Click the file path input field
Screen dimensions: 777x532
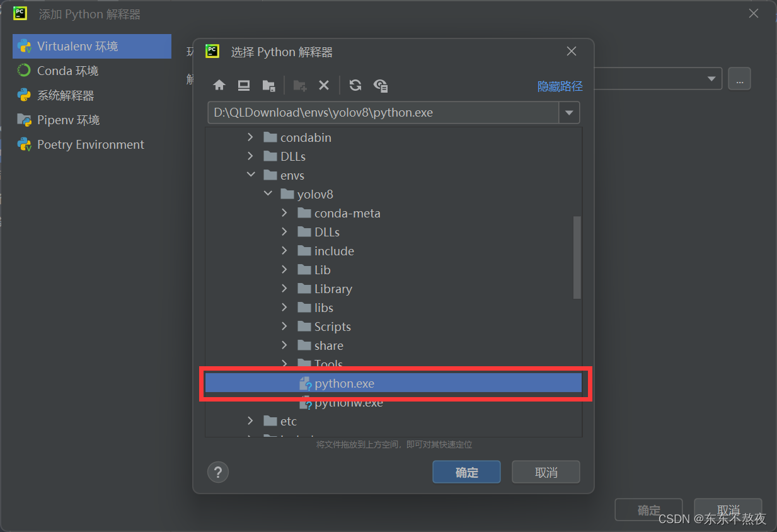pyautogui.click(x=383, y=113)
